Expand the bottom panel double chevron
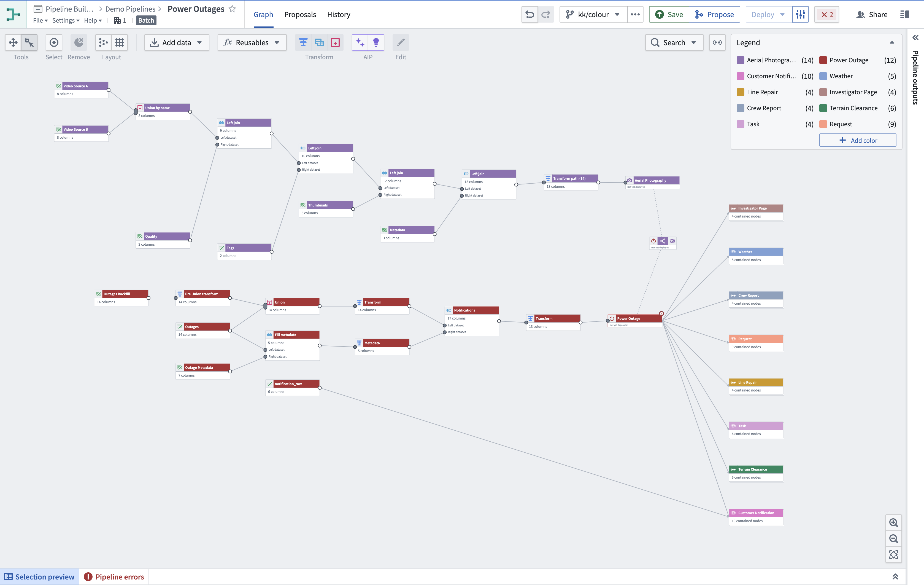 pos(895,576)
